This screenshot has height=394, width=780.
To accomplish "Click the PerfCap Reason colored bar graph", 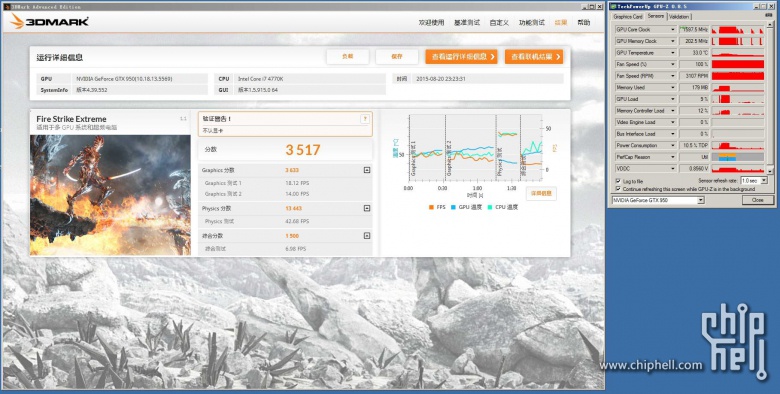I will (738, 157).
